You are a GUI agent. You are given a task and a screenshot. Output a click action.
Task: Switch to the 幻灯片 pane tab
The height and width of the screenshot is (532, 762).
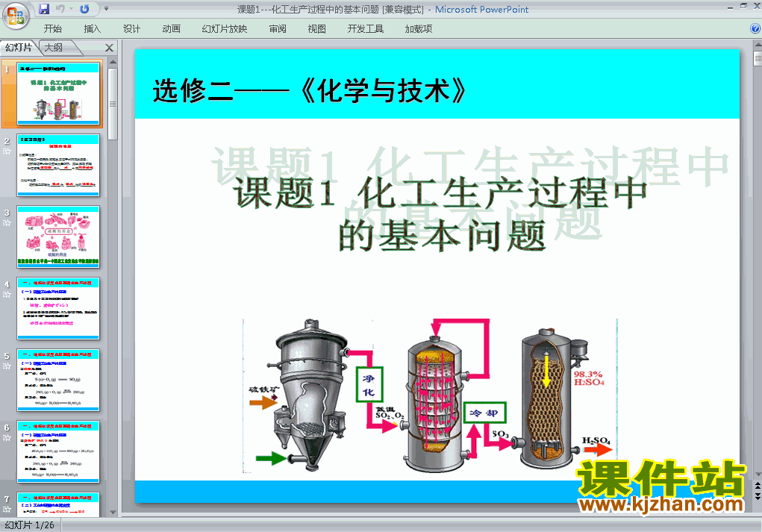pos(19,47)
